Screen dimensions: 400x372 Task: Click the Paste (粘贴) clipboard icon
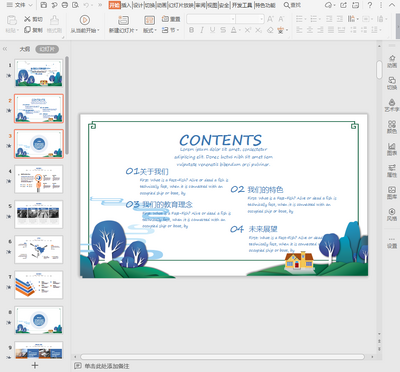pyautogui.click(x=12, y=20)
